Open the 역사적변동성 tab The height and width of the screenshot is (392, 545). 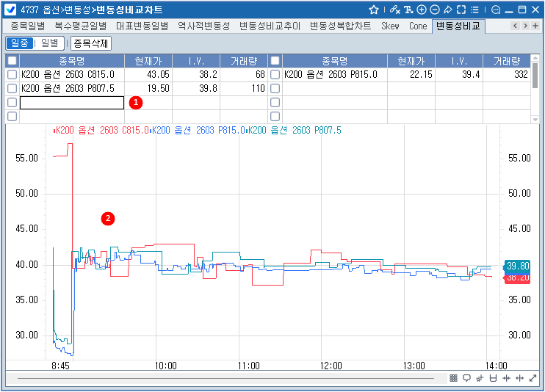click(x=203, y=26)
